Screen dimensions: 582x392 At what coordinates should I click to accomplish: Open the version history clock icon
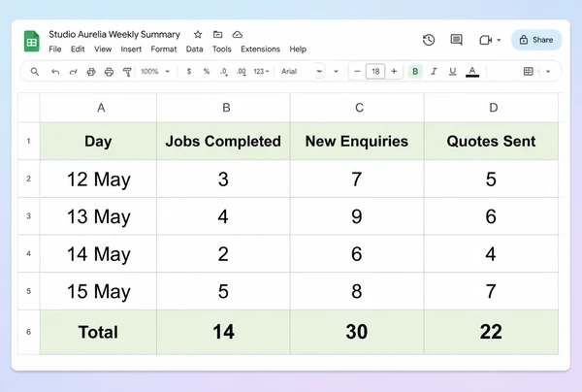[x=429, y=40]
